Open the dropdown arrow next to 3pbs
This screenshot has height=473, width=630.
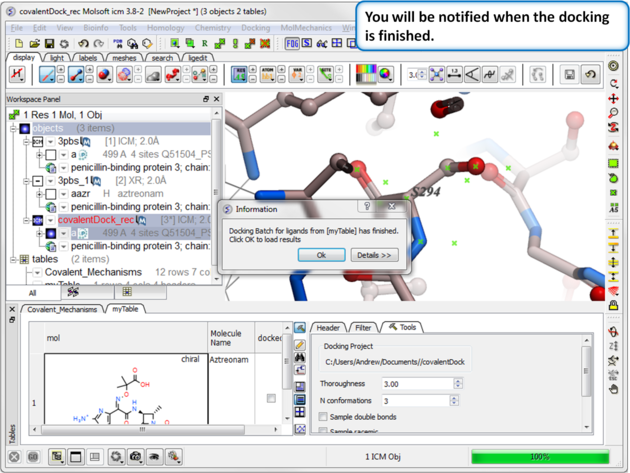tap(51, 141)
